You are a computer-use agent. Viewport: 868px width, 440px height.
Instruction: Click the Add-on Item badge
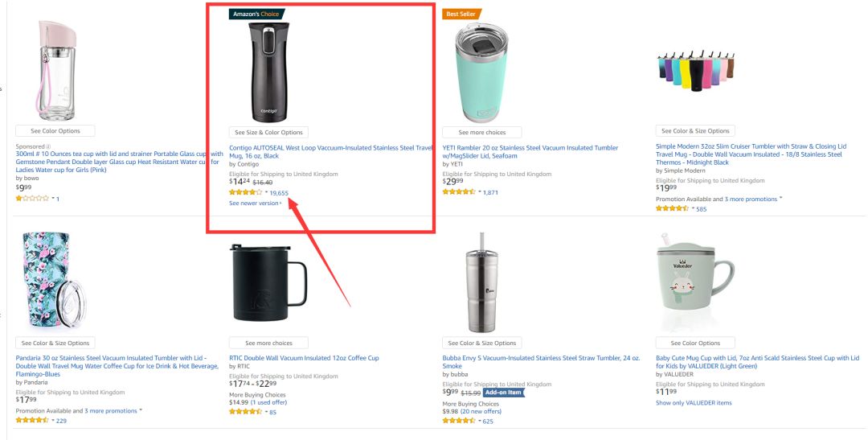[503, 392]
